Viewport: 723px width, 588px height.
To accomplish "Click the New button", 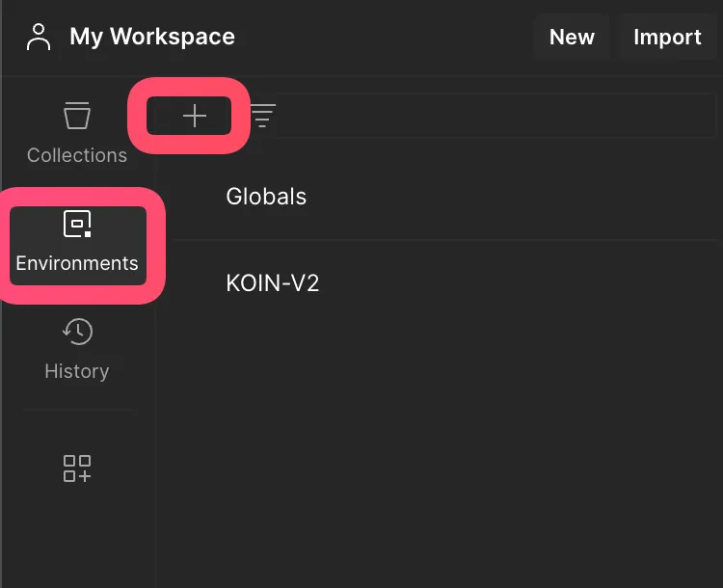I will click(x=572, y=38).
